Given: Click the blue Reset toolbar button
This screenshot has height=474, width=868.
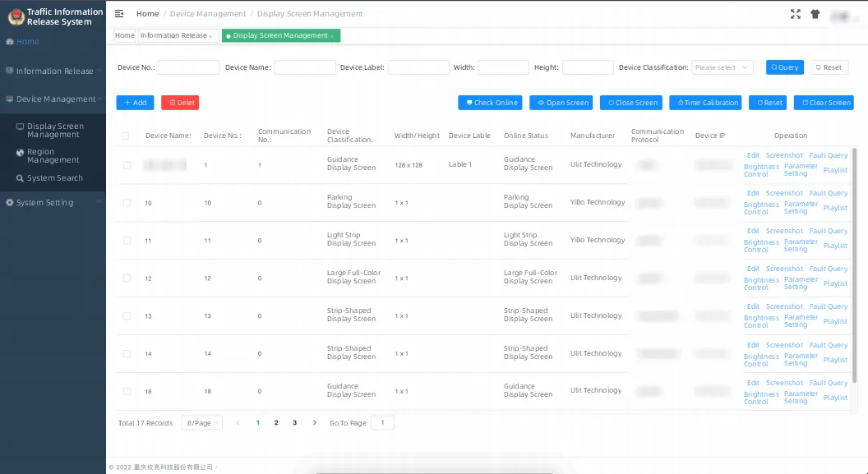Looking at the screenshot, I should tap(767, 103).
